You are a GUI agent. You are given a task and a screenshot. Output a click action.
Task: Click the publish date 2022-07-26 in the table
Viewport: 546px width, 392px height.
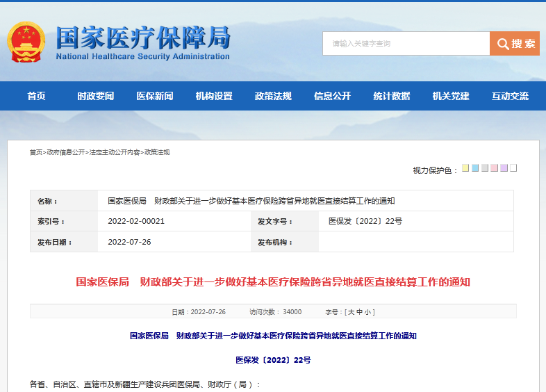point(129,242)
